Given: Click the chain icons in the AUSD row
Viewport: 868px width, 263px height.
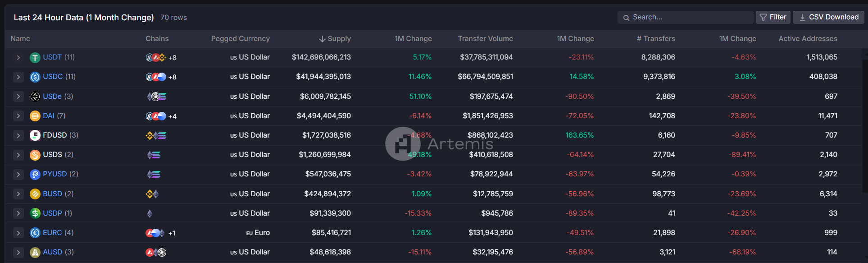Looking at the screenshot, I should (156, 252).
